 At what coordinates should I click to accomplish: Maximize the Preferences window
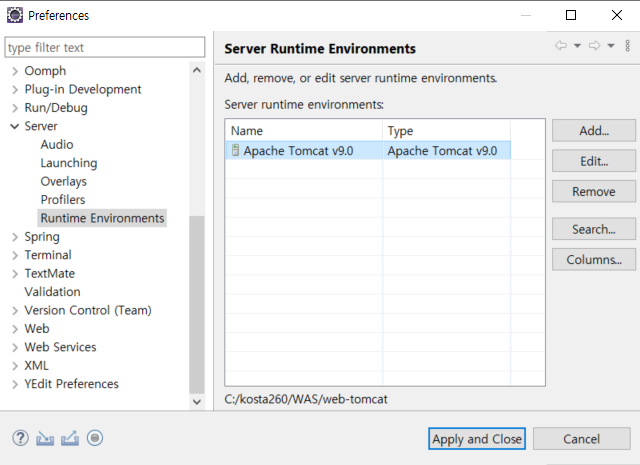tap(571, 15)
